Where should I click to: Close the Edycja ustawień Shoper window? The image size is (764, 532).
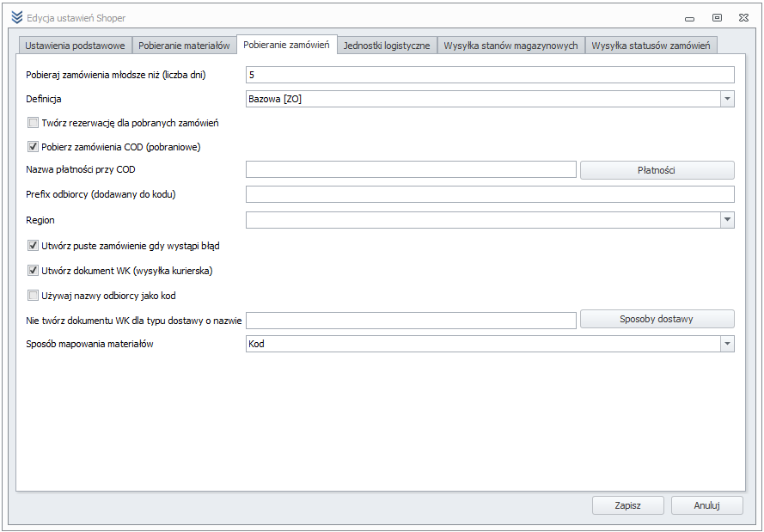[743, 18]
